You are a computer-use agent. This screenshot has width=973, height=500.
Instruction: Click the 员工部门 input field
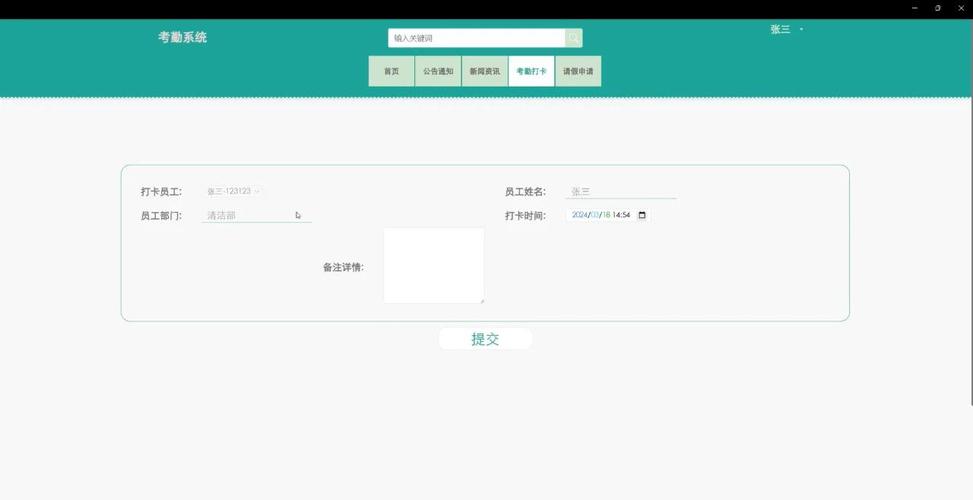click(256, 215)
